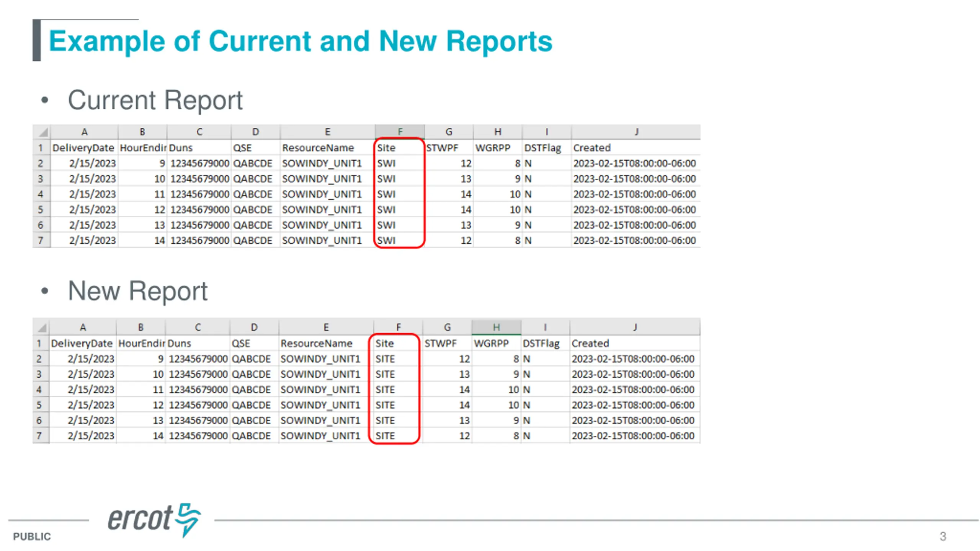Click 12345679000 in row 3 of Current Report

pyautogui.click(x=199, y=179)
